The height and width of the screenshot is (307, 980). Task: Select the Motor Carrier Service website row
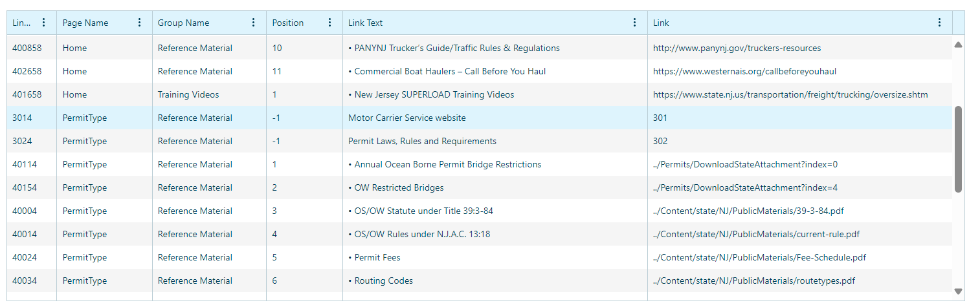tap(480, 118)
